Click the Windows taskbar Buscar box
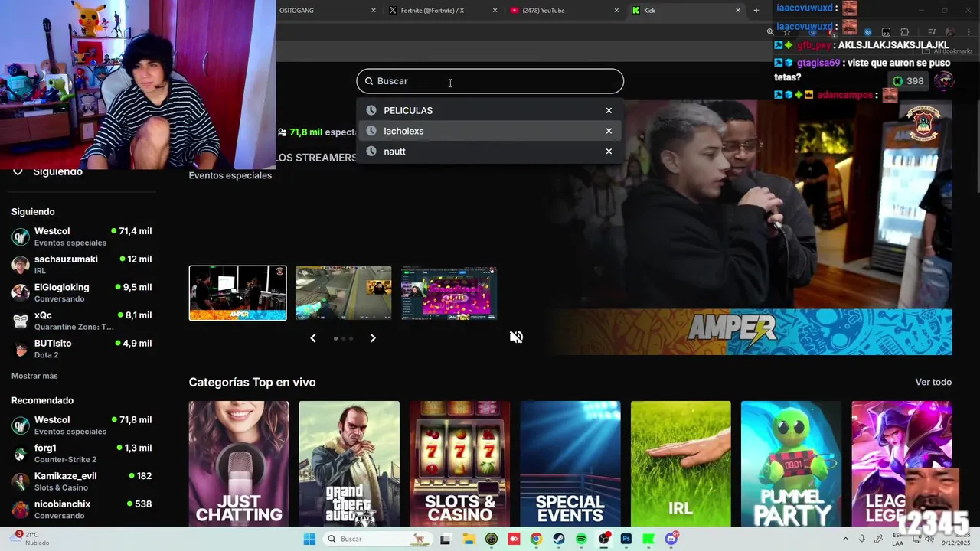 [378, 539]
